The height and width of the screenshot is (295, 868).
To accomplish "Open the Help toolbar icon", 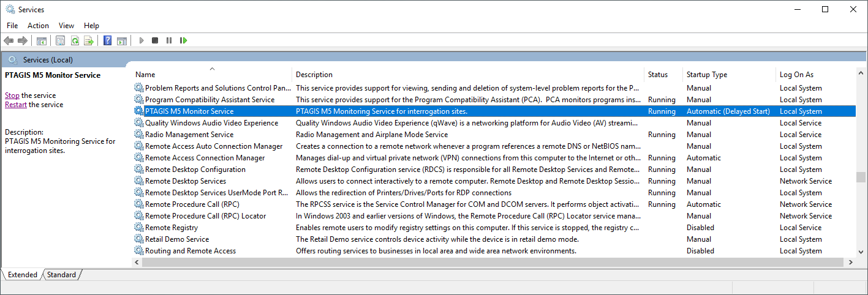I will tap(107, 40).
